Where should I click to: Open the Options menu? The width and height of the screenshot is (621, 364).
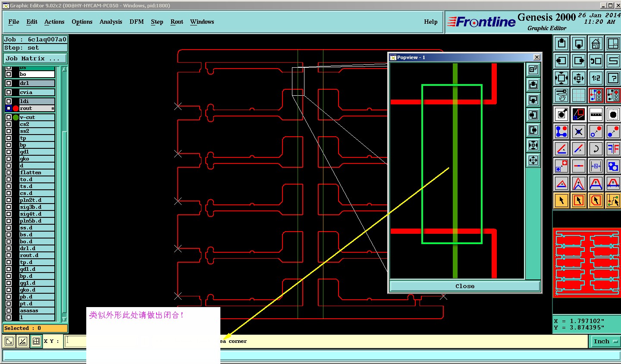pos(82,22)
